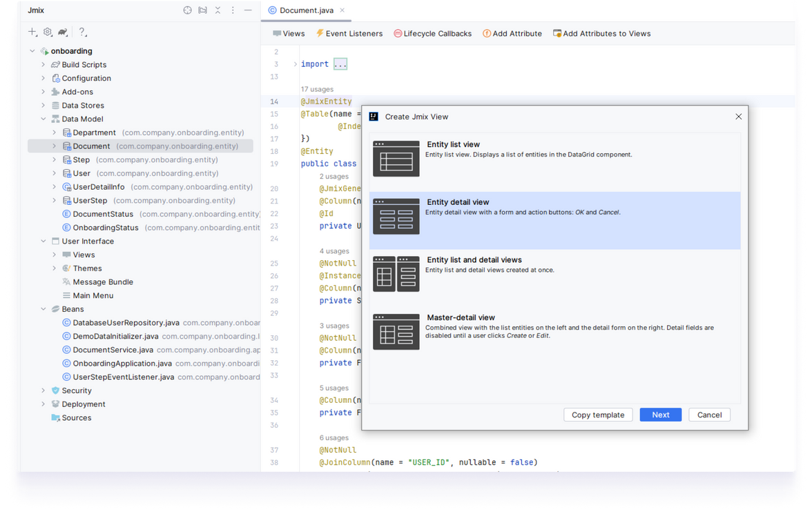Click the Copy template button
This screenshot has height=514, width=812.
click(598, 415)
